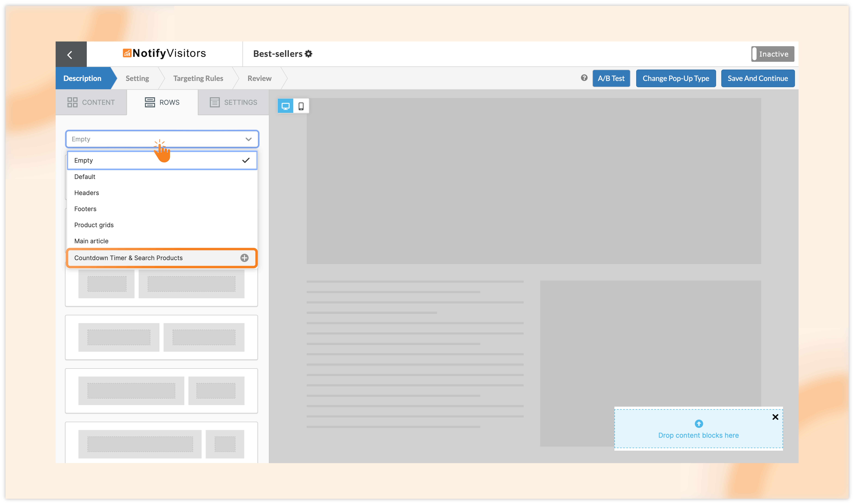This screenshot has width=854, height=504.
Task: Open Best-sellers gear settings icon
Action: pyautogui.click(x=308, y=54)
